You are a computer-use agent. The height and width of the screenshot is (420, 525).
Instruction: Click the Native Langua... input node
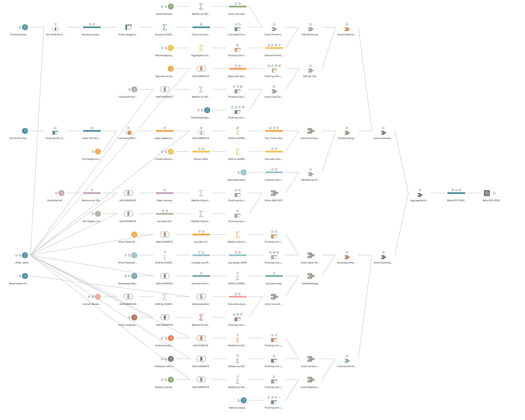coord(243,401)
